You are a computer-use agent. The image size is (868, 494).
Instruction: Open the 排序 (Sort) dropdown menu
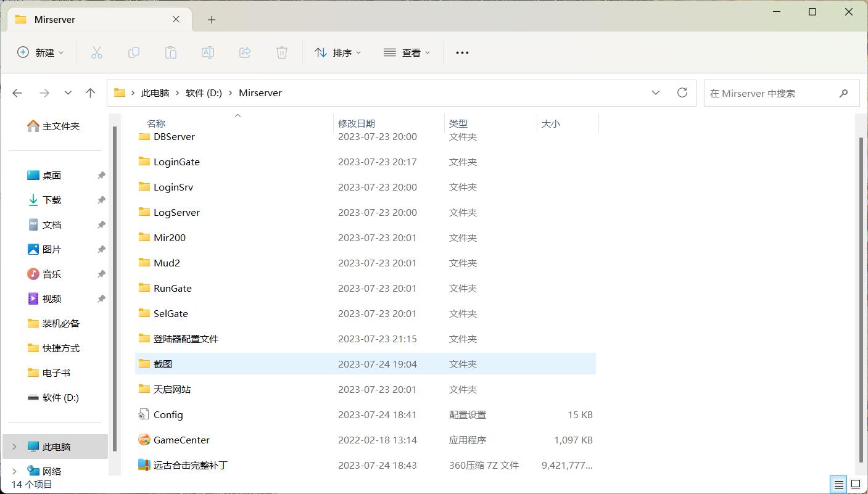(337, 53)
